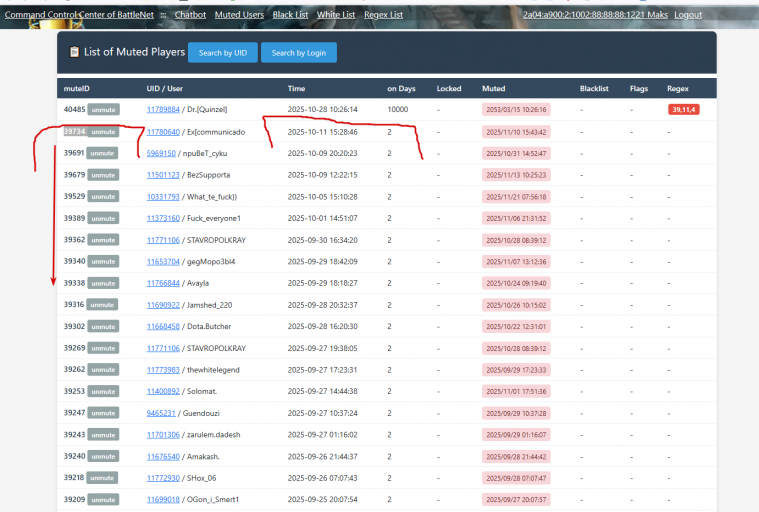Unmute entry 39302 Dota.Butcher

[104, 327]
